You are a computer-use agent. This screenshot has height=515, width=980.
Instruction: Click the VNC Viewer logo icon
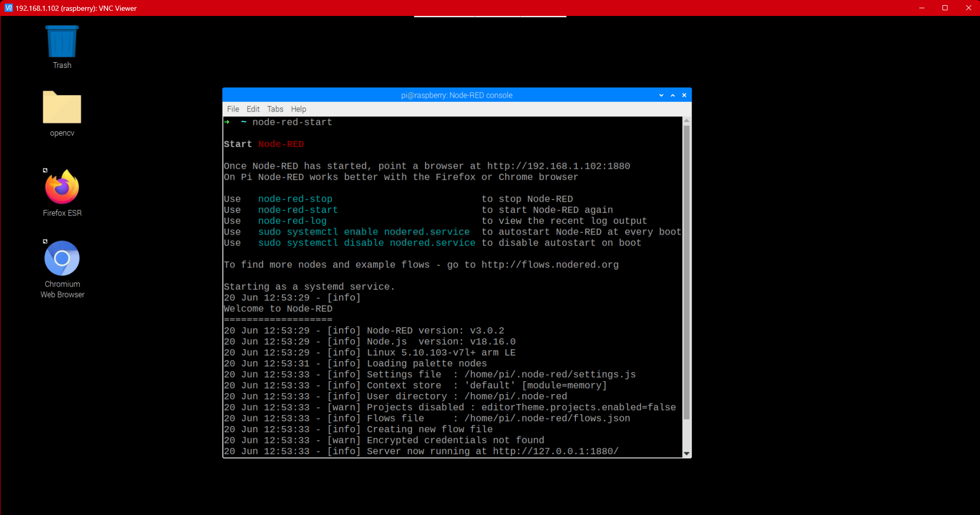coord(8,8)
